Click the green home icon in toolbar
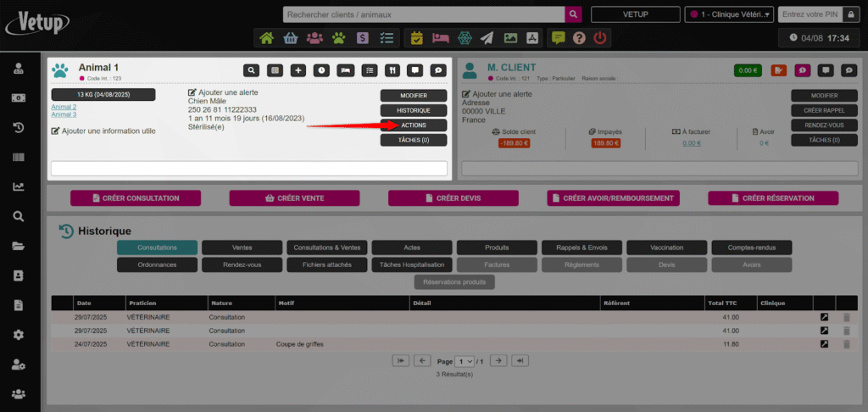 tap(267, 38)
